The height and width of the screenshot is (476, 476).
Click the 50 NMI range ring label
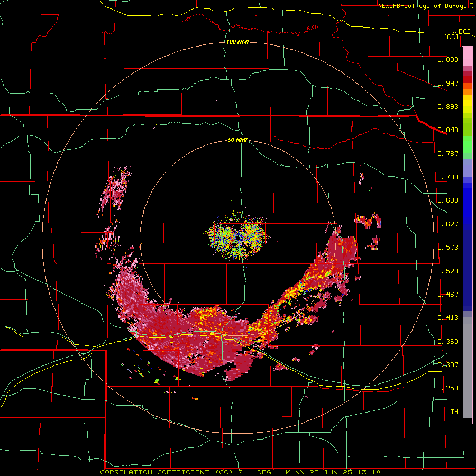click(x=237, y=140)
